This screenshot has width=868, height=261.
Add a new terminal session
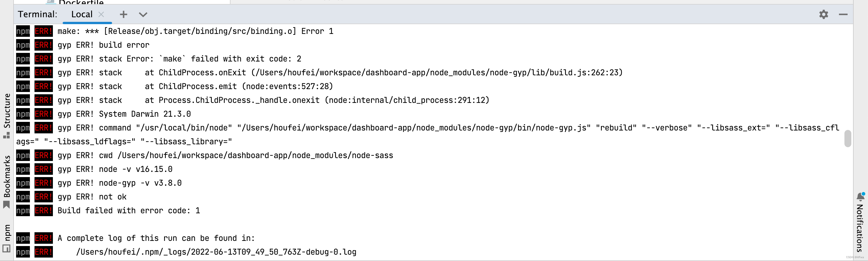pos(124,14)
